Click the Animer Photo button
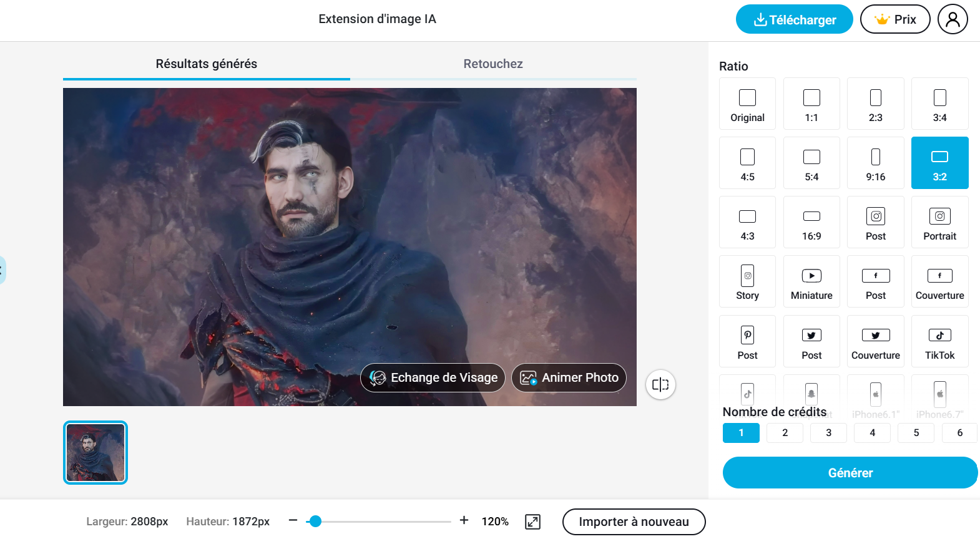This screenshot has height=539, width=980. coord(569,378)
